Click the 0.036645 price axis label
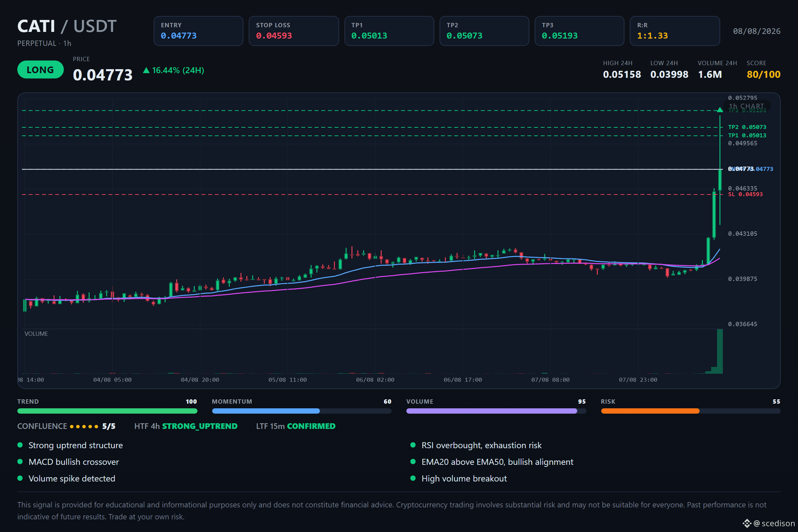 click(x=742, y=324)
